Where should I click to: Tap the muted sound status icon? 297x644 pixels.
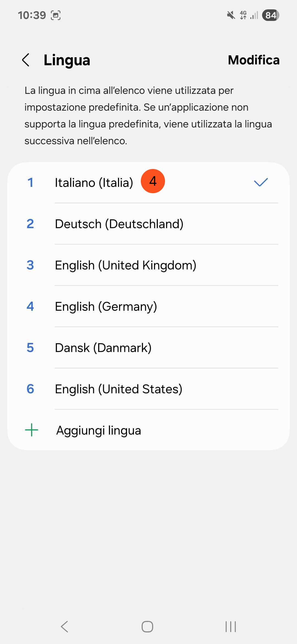(x=231, y=15)
